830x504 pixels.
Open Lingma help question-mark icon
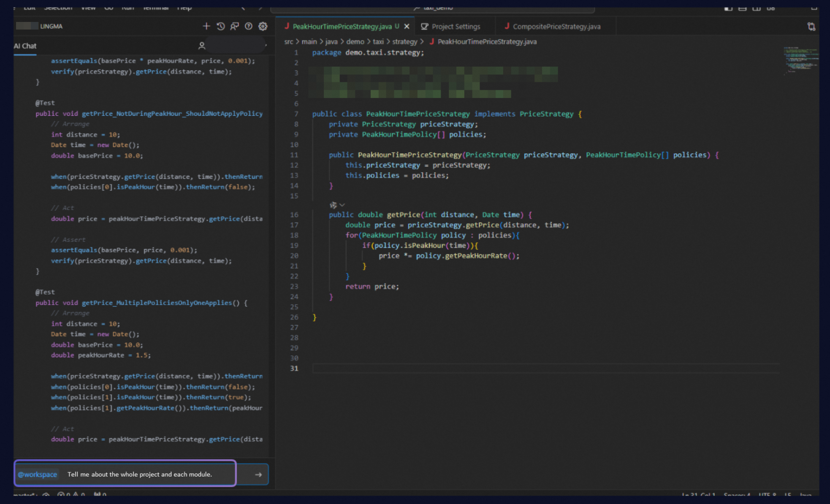pos(249,26)
